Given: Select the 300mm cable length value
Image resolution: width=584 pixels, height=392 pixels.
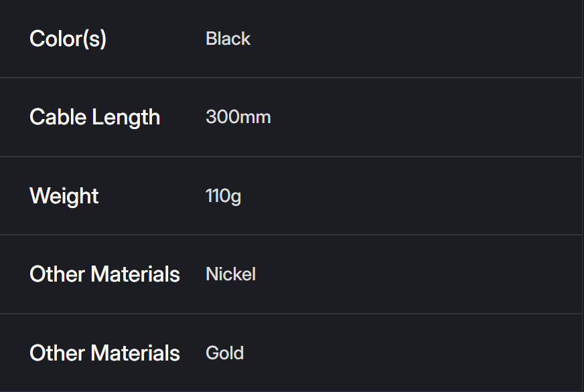Looking at the screenshot, I should [x=238, y=117].
